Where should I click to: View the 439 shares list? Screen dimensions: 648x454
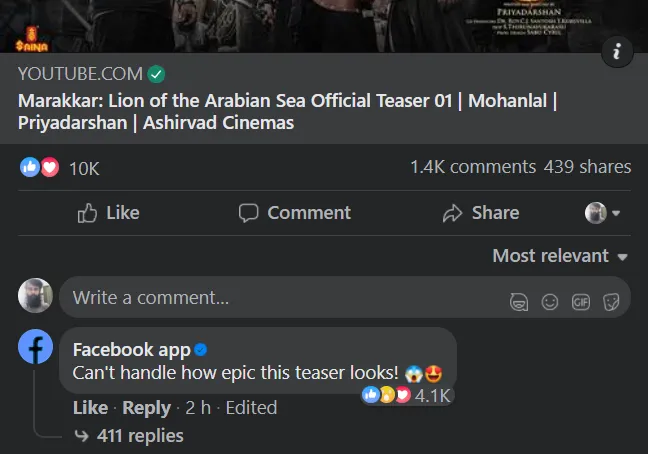587,167
